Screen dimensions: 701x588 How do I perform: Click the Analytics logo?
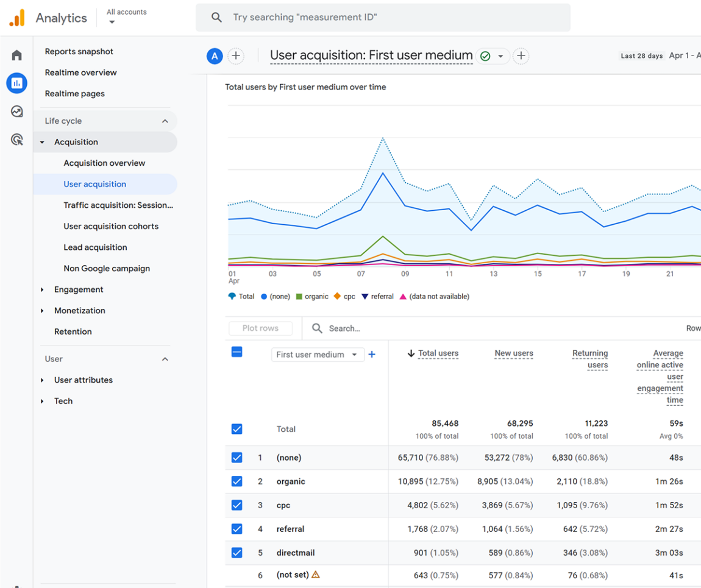click(17, 18)
